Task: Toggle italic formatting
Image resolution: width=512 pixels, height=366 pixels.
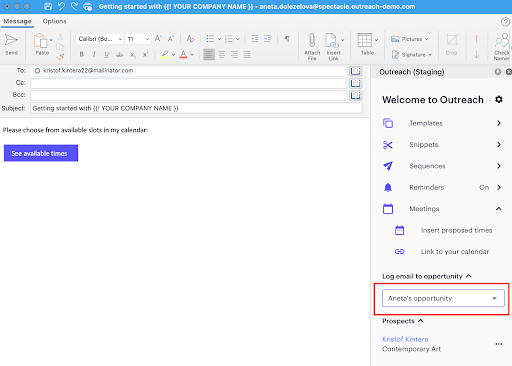Action: (94, 54)
